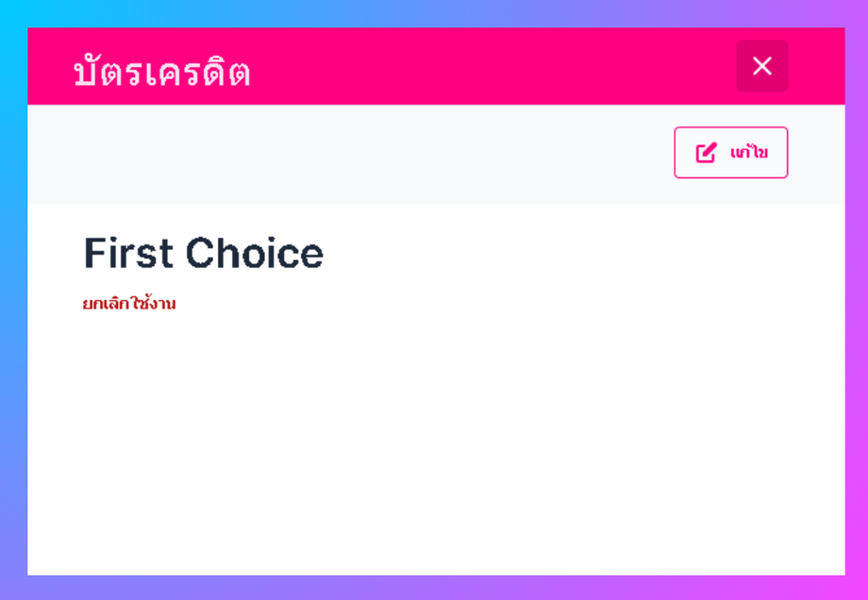The height and width of the screenshot is (600, 868).
Task: Click the pencil edit icon
Action: (x=706, y=153)
